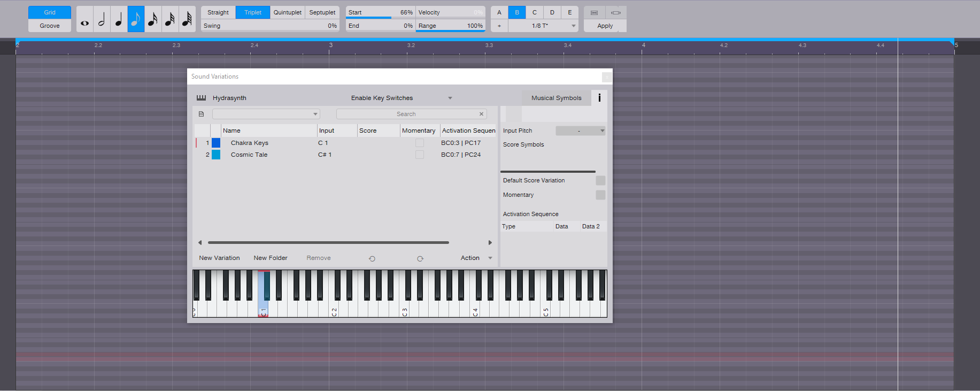Click the C# 1 input cell

coord(325,155)
